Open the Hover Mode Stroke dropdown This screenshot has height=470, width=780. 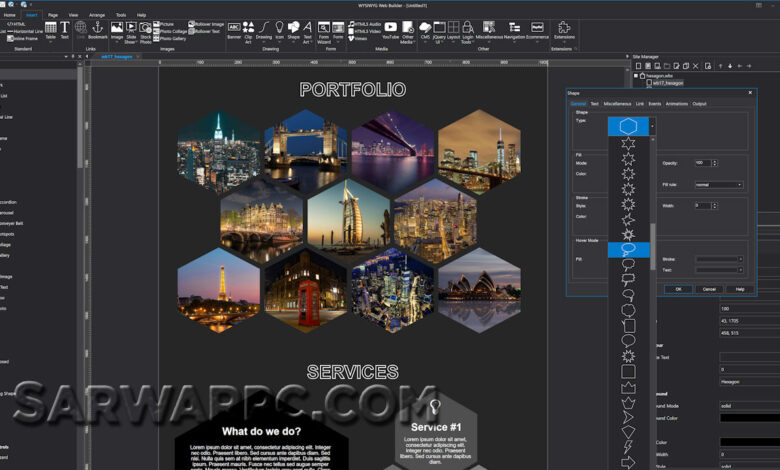pos(719,259)
